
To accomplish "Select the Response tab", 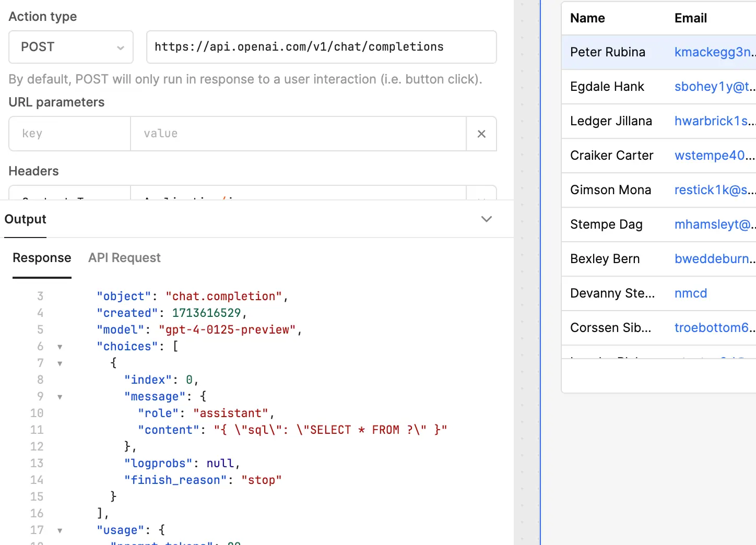I will 42,258.
